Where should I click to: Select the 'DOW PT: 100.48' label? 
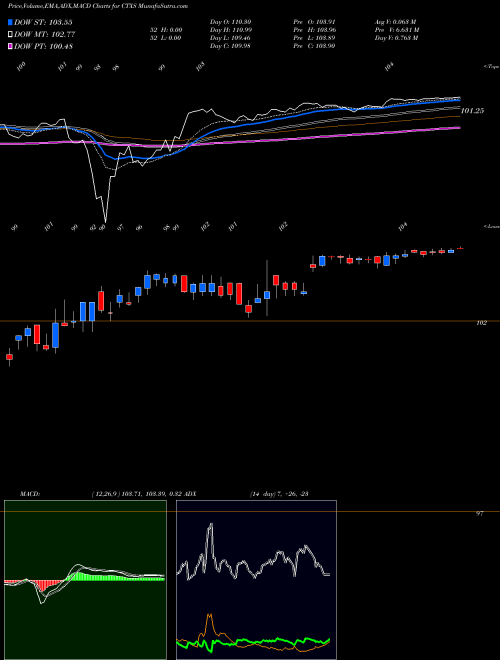43,46
